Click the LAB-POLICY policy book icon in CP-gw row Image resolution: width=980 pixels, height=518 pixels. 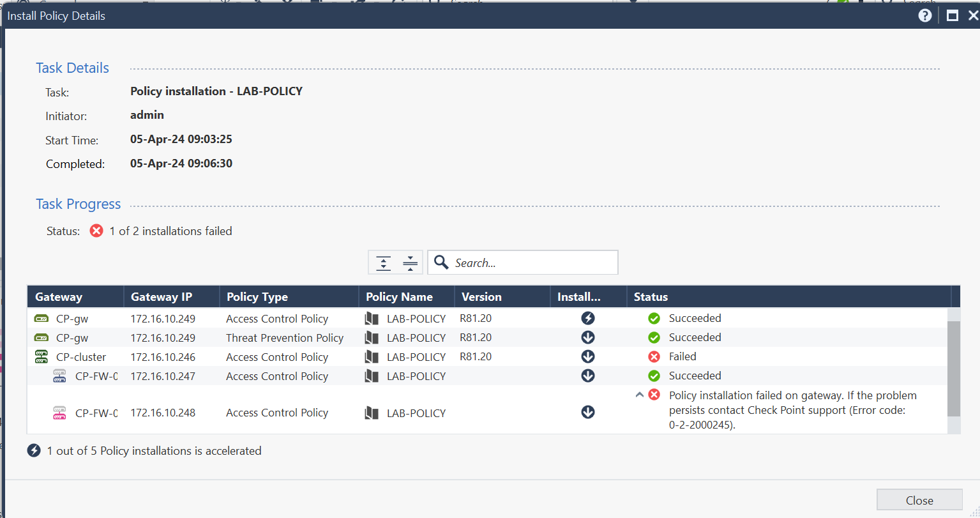pos(372,318)
